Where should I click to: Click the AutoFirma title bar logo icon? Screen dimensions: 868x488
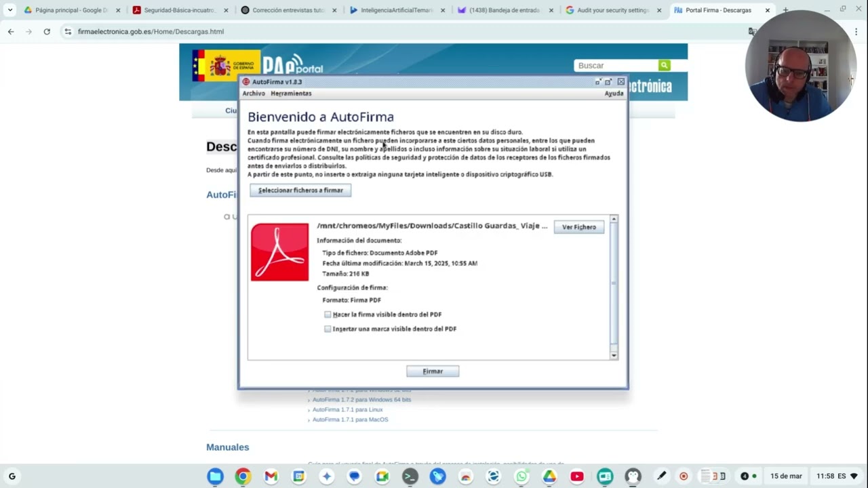pos(246,82)
